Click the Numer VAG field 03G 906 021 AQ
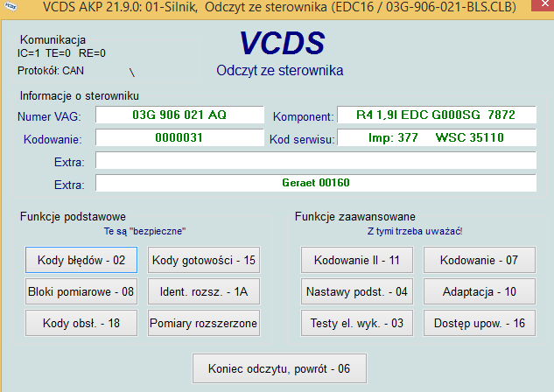This screenshot has height=392, width=554. pos(179,115)
